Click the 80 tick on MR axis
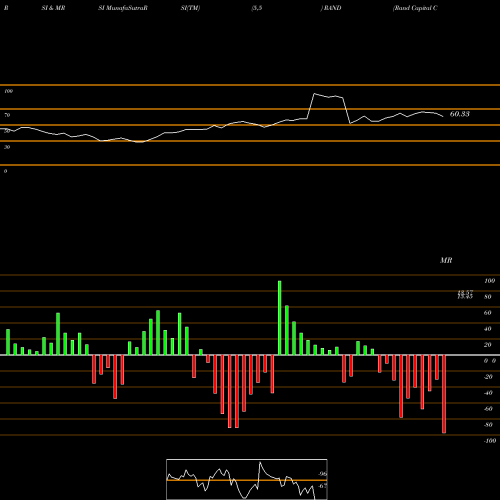500x500 pixels. 488,297
